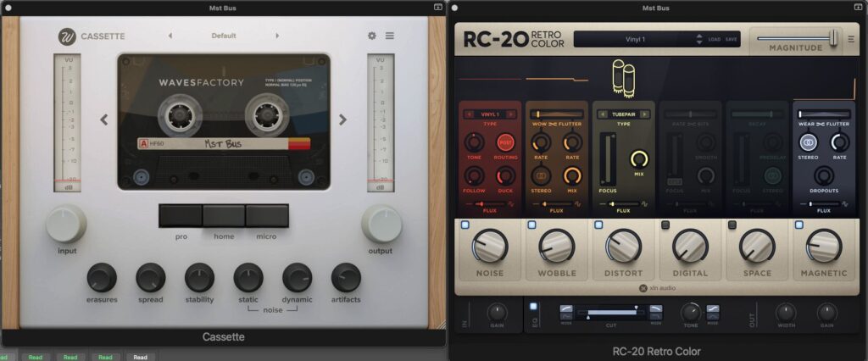This screenshot has height=361, width=868.
Task: Click the Stereo button in Wobble module
Action: 540,176
